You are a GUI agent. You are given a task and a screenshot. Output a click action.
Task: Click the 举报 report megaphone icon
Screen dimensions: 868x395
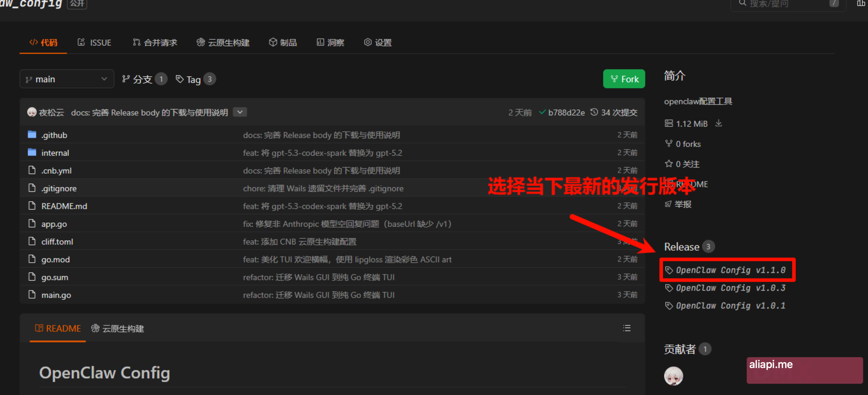(x=668, y=204)
